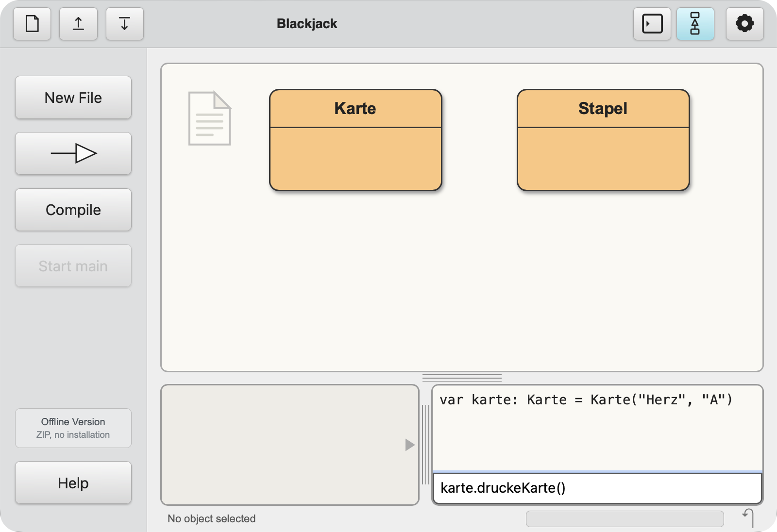Select the Stapel class box

tap(603, 140)
